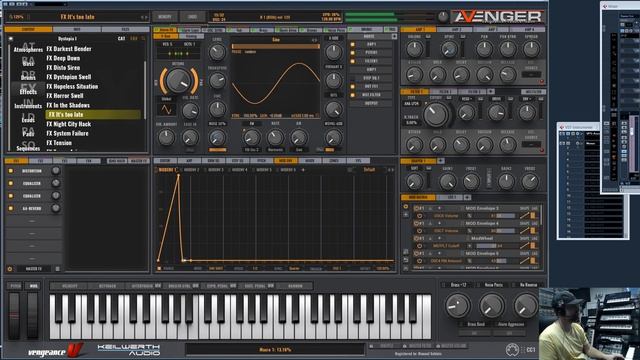Click the No Reverse macro knob

pyautogui.click(x=526, y=306)
